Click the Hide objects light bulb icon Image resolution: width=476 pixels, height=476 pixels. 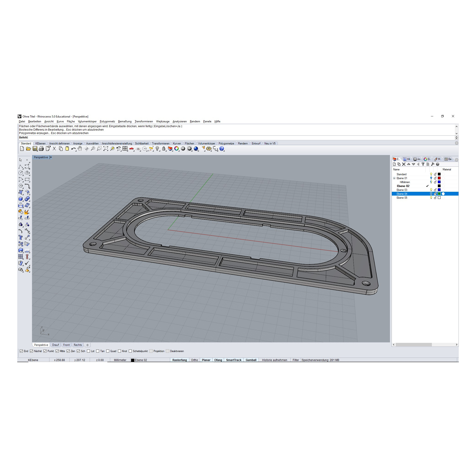tap(158, 149)
